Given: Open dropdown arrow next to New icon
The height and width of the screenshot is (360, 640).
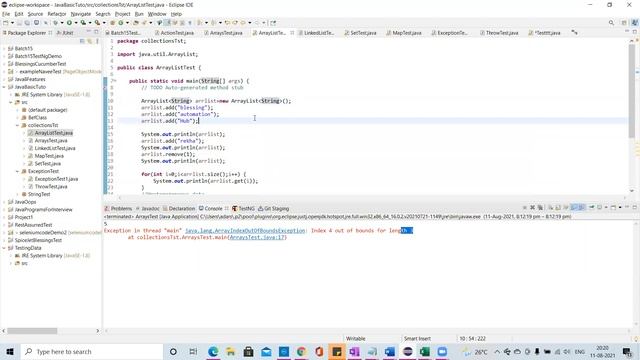Looking at the screenshot, I should click(12, 23).
